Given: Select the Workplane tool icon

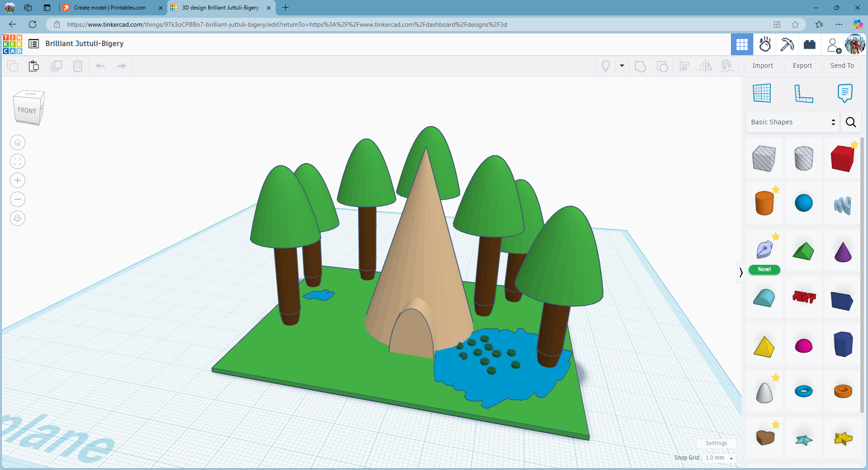Looking at the screenshot, I should (762, 93).
